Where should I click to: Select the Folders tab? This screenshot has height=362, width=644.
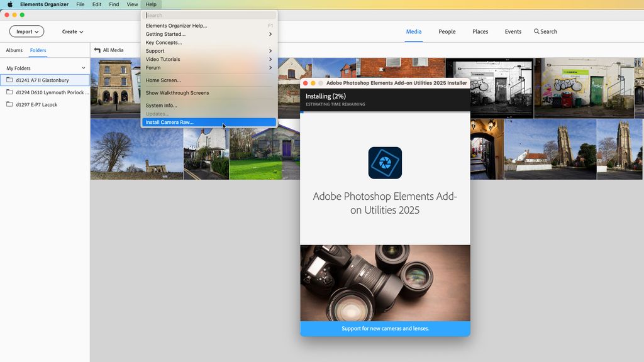(x=38, y=50)
